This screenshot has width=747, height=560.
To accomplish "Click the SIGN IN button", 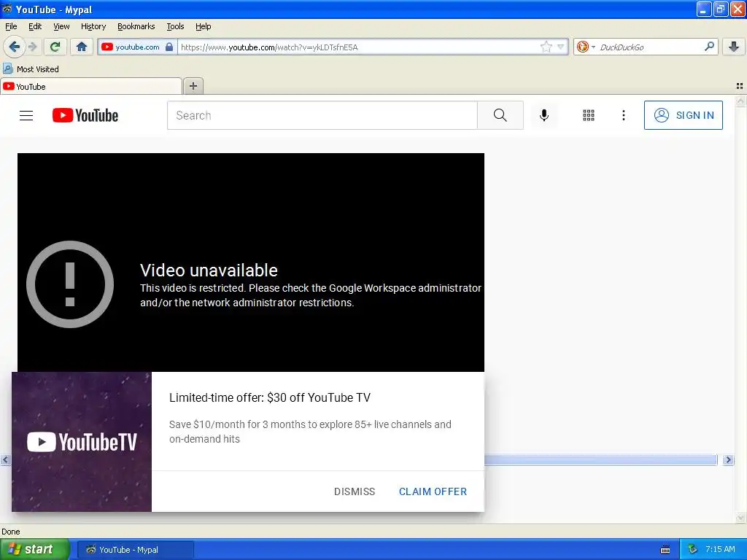I will pyautogui.click(x=683, y=115).
